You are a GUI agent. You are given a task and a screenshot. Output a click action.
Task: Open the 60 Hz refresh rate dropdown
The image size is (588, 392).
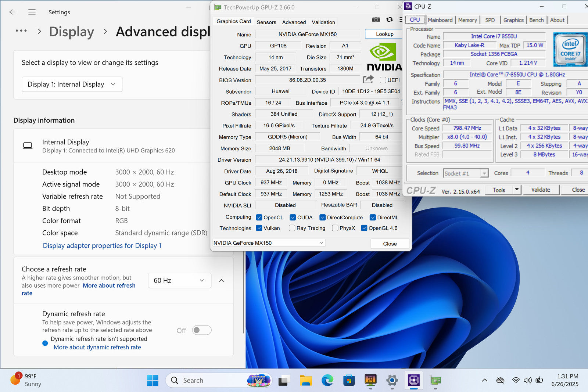click(x=179, y=281)
